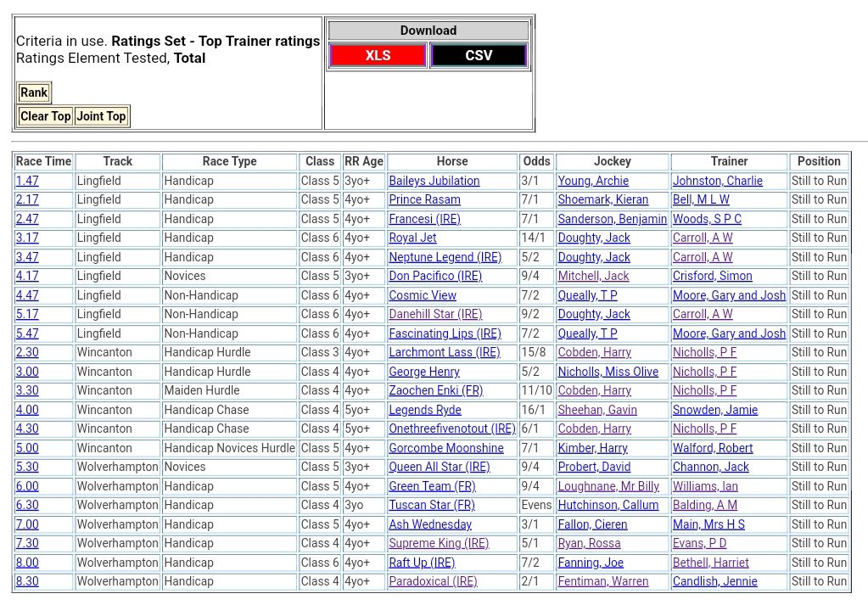Download ratings as XLS file
Screen dimensions: 868x605
click(378, 56)
